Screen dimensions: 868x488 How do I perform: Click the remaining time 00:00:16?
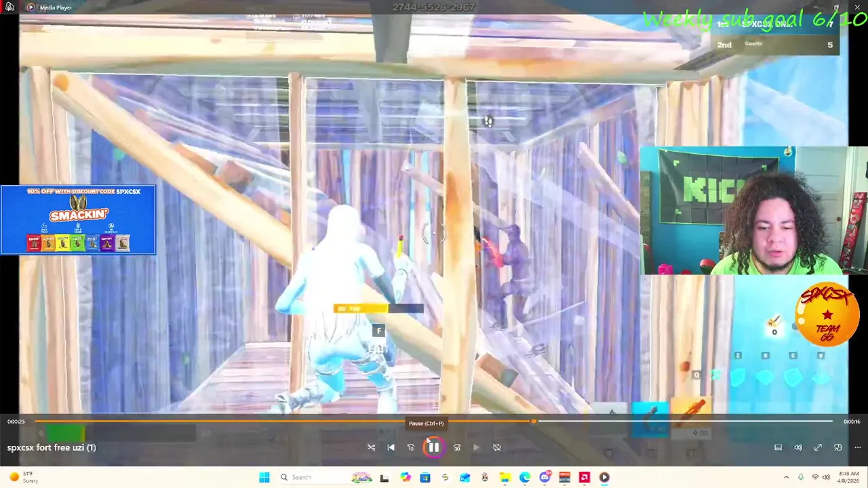pyautogui.click(x=852, y=422)
